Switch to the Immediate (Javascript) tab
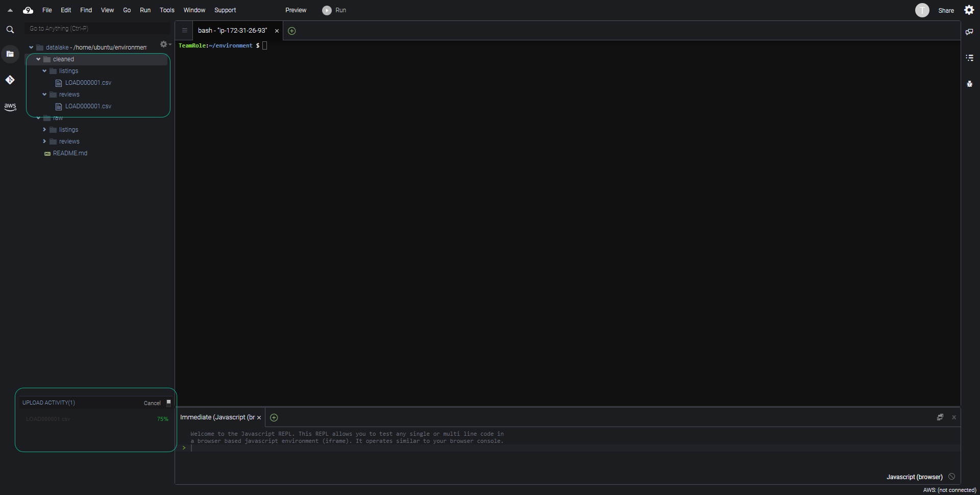Screen dimensions: 980x495 (x=217, y=417)
